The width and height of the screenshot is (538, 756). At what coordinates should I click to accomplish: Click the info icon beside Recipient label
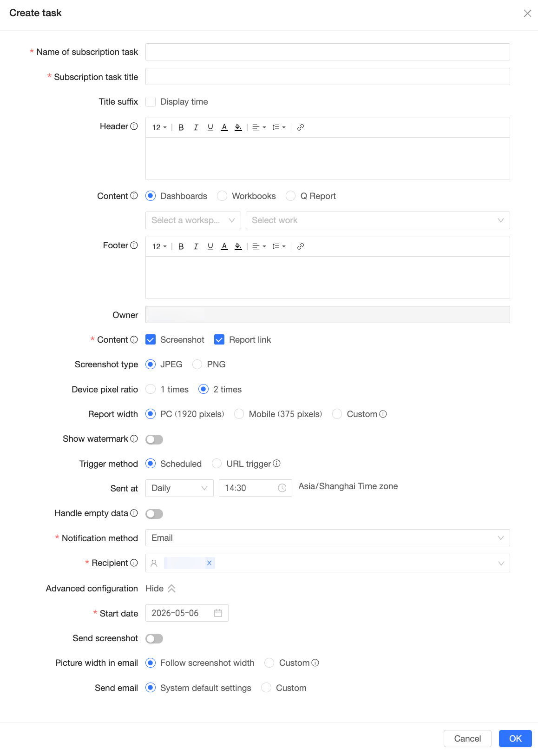point(134,563)
